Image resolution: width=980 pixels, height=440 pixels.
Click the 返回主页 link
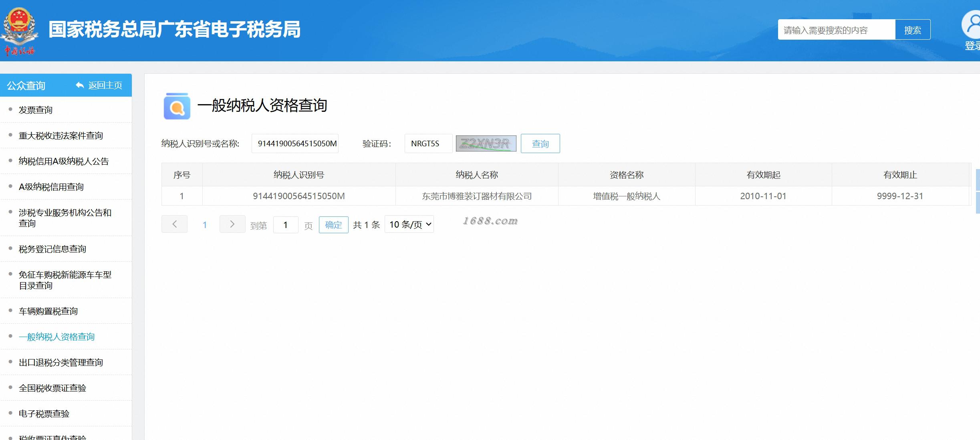[x=105, y=85]
